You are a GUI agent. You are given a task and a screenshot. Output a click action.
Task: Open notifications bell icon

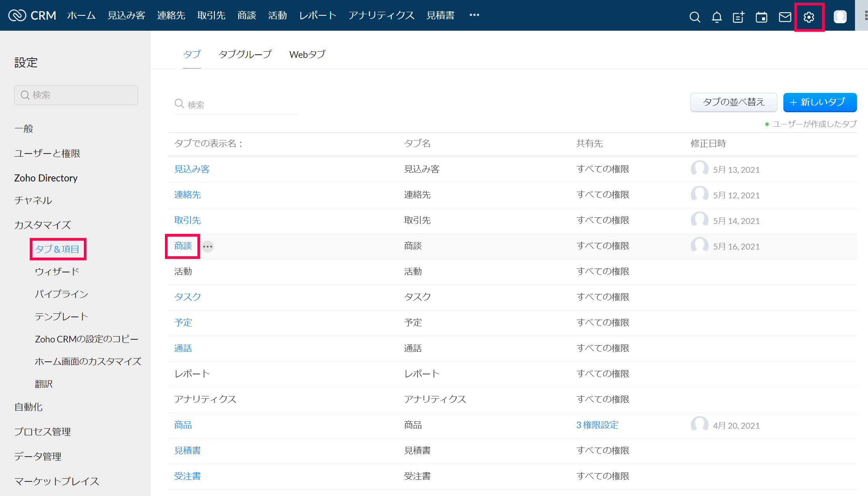[x=717, y=17]
